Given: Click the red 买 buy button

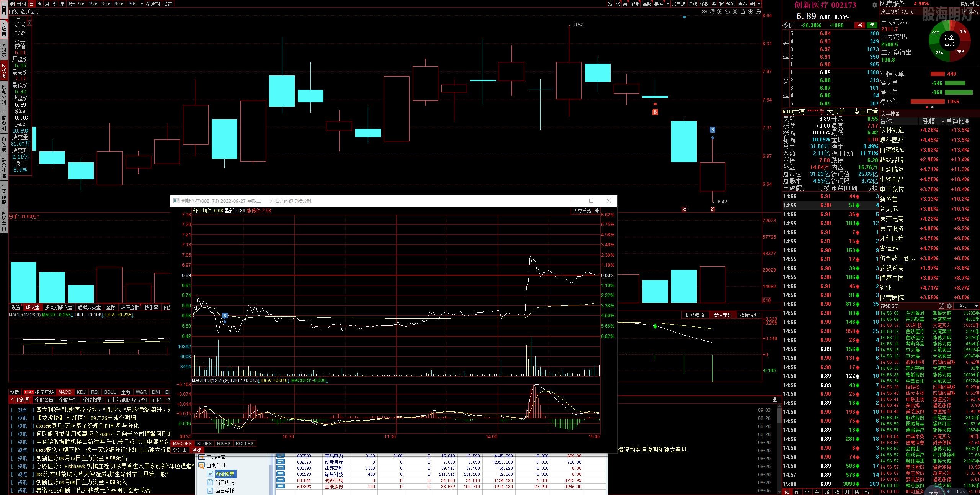Looking at the screenshot, I should point(860,25).
